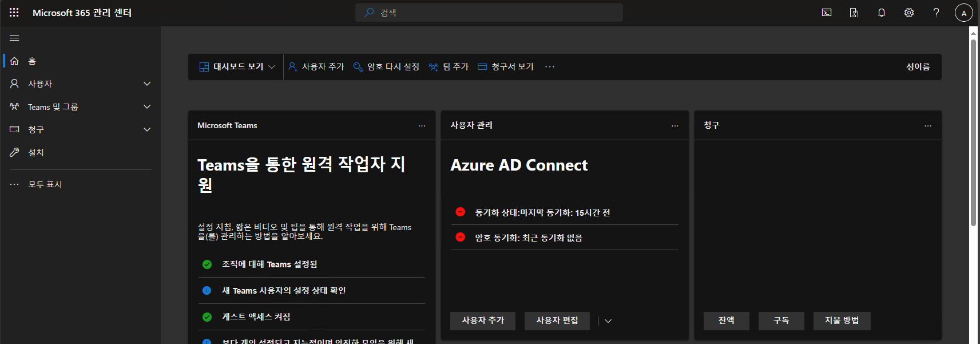The image size is (980, 344).
Task: Click the password reset key icon
Action: (358, 67)
